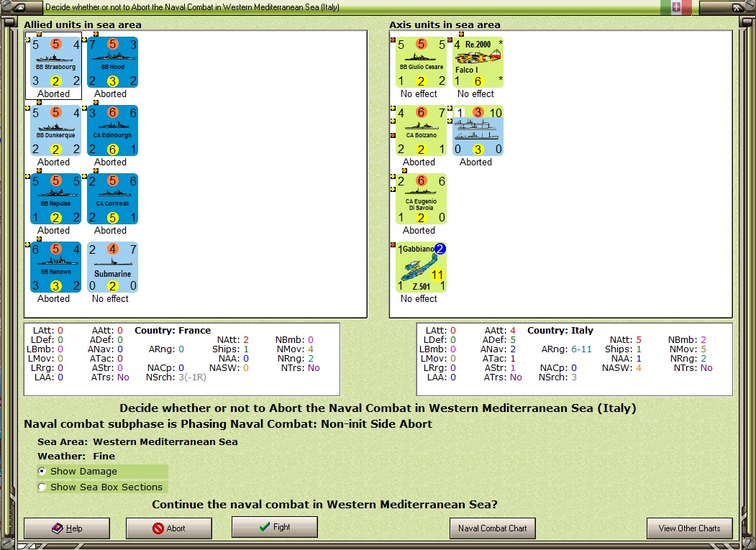Viewport: 756px width, 550px height.
Task: Open the Naval Combat Chart
Action: pos(492,528)
